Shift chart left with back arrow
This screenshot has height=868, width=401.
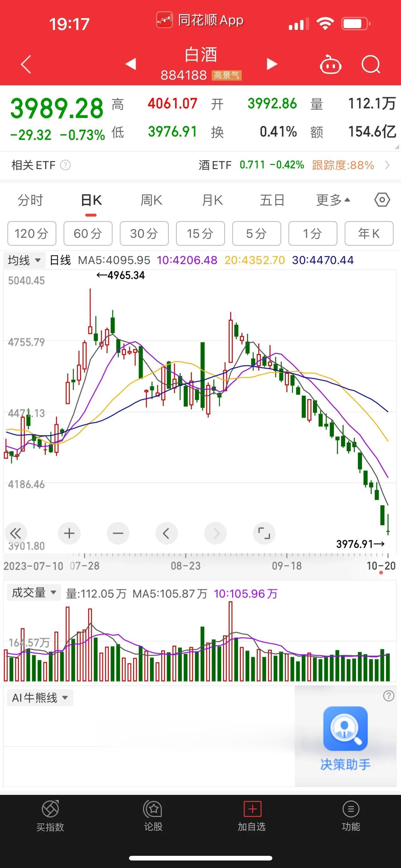pos(166,533)
